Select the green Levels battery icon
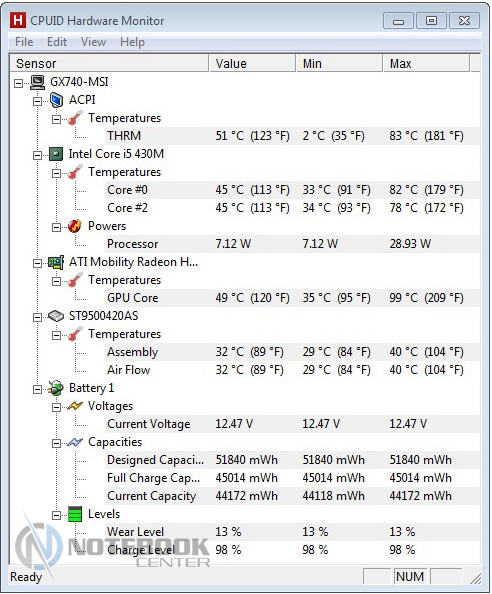The image size is (492, 594). coord(75,514)
